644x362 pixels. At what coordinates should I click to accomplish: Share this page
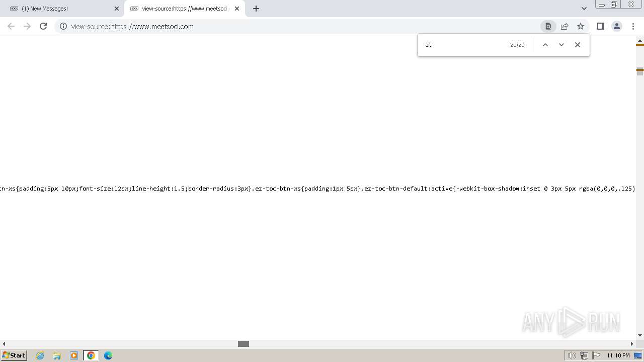point(565,26)
